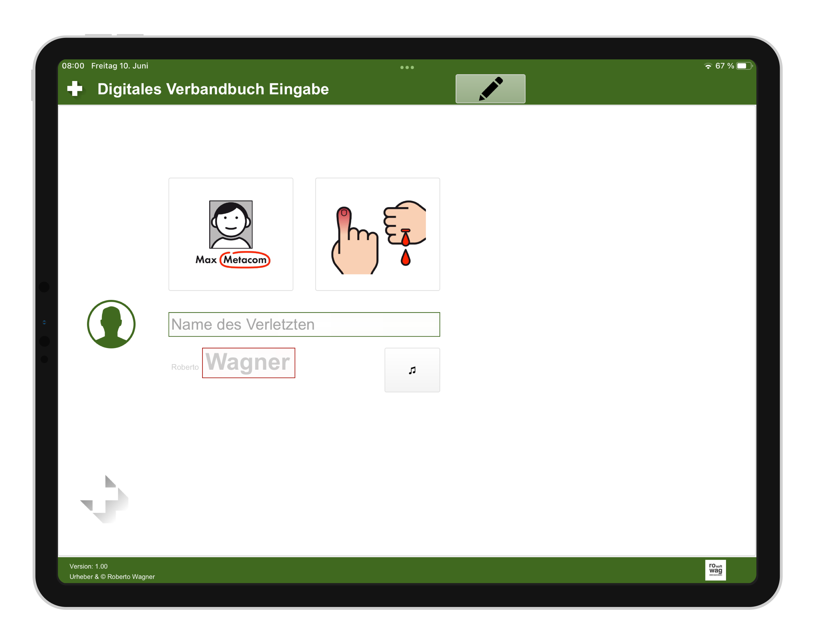Click the green person avatar icon
Viewport: 816px width, 644px height.
tap(111, 324)
